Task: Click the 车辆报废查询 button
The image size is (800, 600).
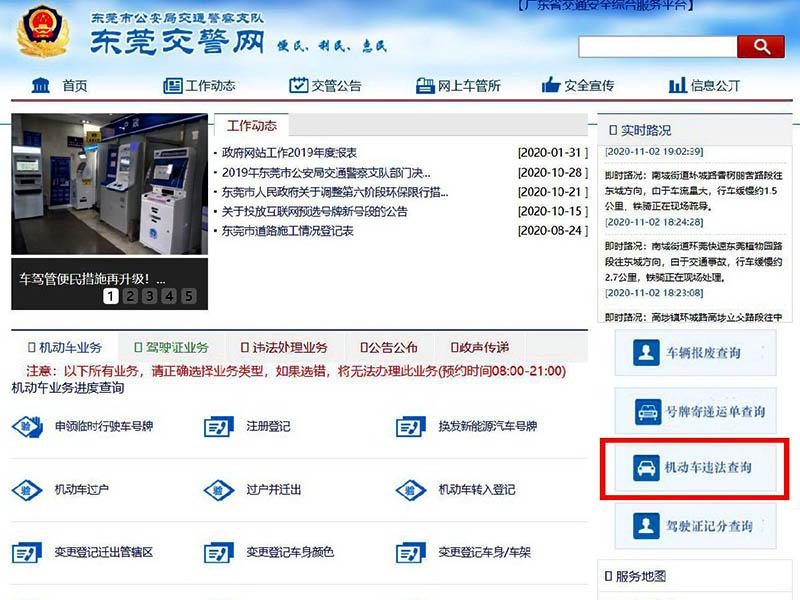Action: pyautogui.click(x=693, y=353)
